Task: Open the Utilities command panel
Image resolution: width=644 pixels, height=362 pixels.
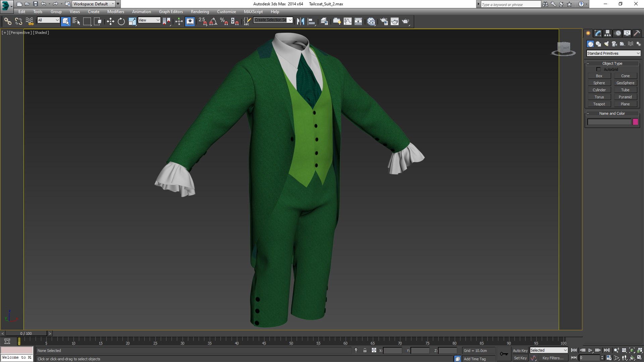Action: pos(637,33)
